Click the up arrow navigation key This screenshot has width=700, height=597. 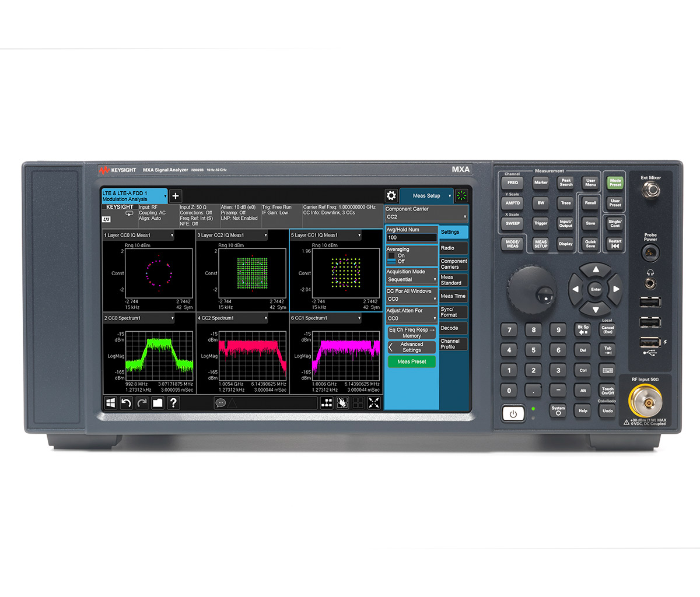point(596,270)
